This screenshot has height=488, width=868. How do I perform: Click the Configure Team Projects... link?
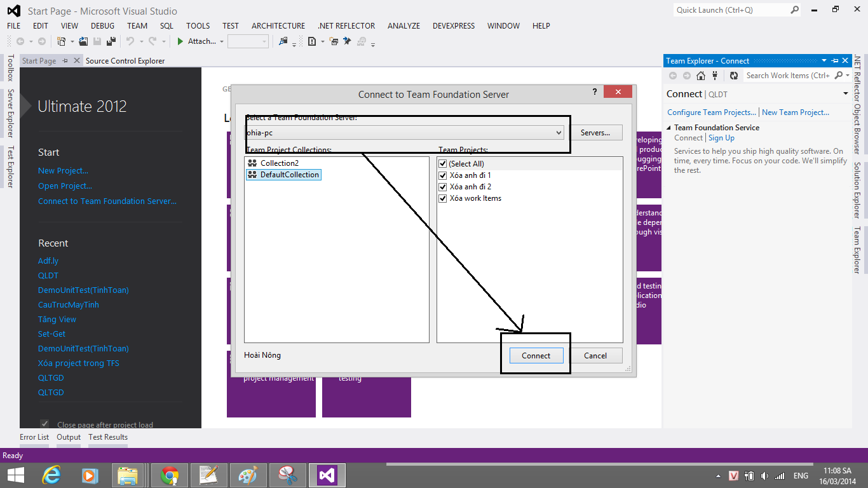712,112
